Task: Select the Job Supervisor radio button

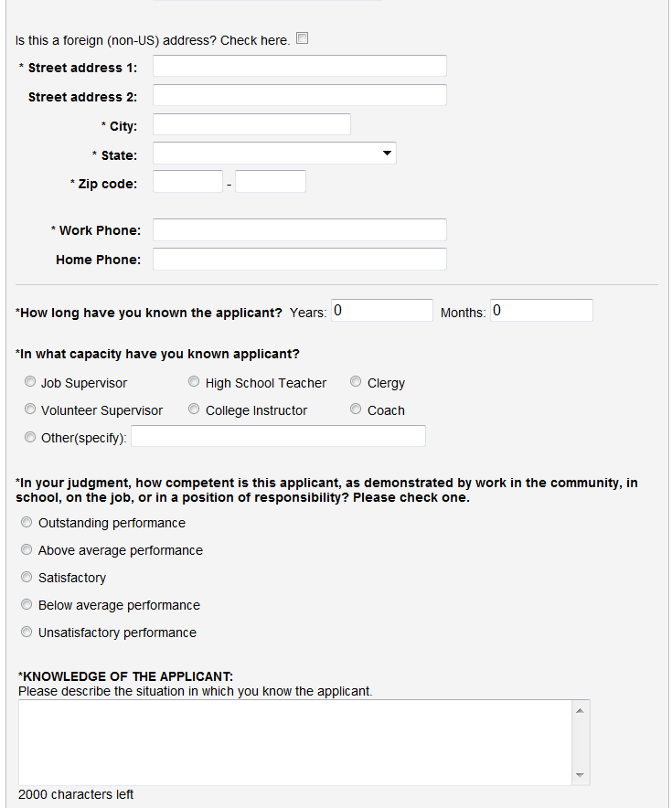Action: [x=30, y=382]
